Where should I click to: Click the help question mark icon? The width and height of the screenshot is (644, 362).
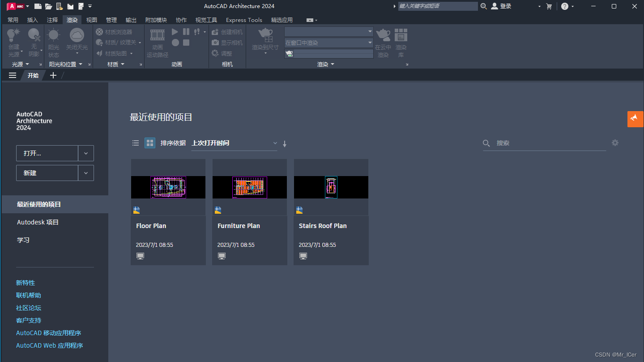(x=565, y=6)
